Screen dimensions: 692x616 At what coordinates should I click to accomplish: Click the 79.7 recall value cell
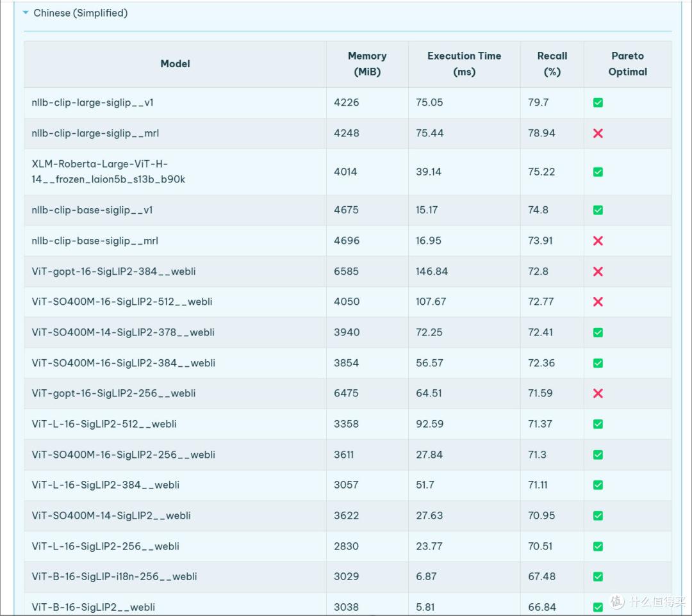tap(538, 102)
